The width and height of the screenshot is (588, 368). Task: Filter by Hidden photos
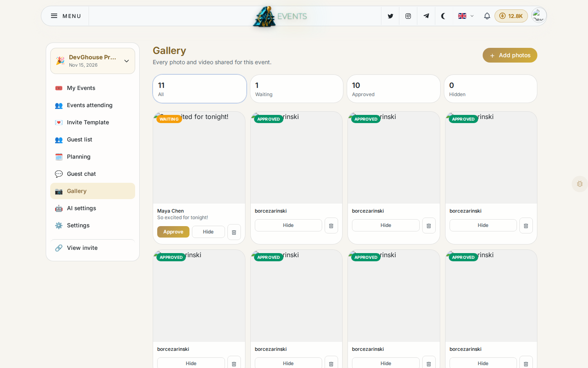click(x=490, y=89)
